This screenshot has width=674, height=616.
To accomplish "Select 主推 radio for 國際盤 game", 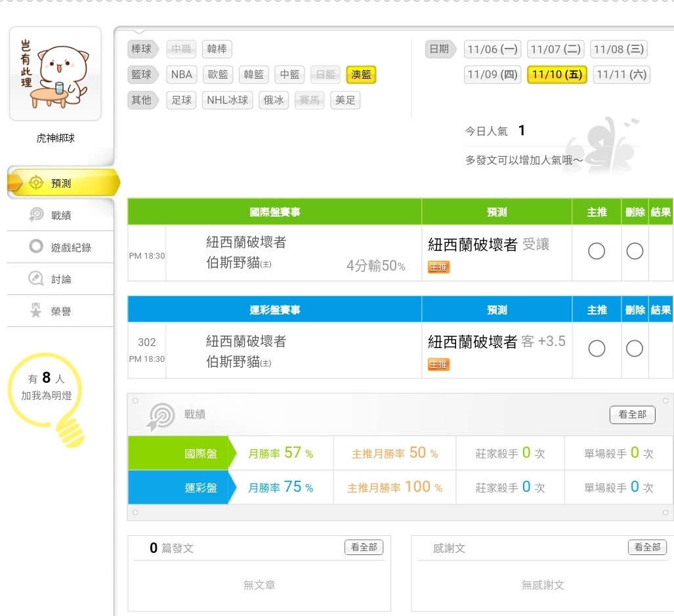I will click(597, 251).
